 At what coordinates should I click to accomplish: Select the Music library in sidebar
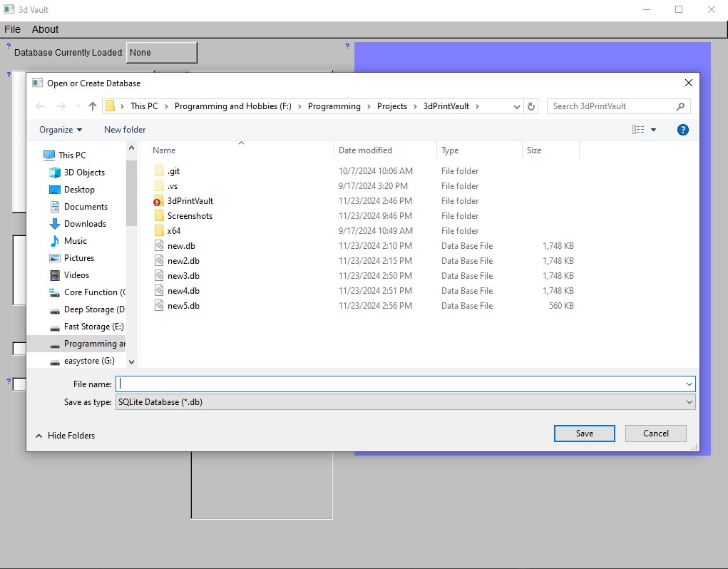75,241
